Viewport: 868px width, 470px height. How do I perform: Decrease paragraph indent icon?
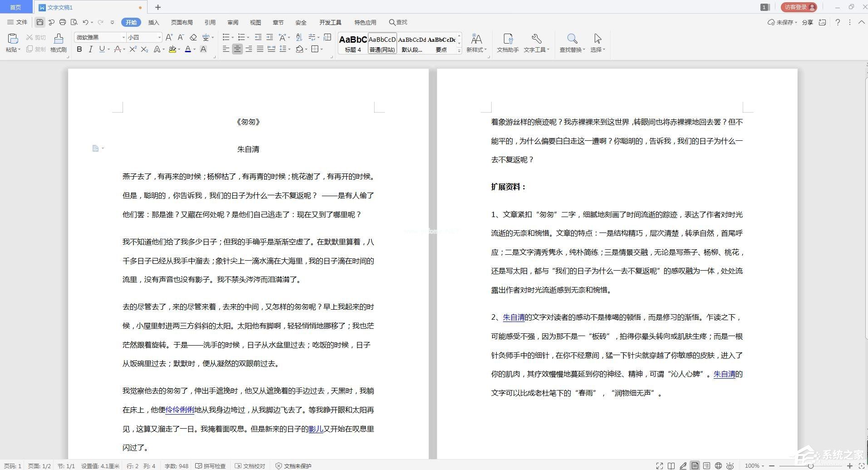pos(258,37)
